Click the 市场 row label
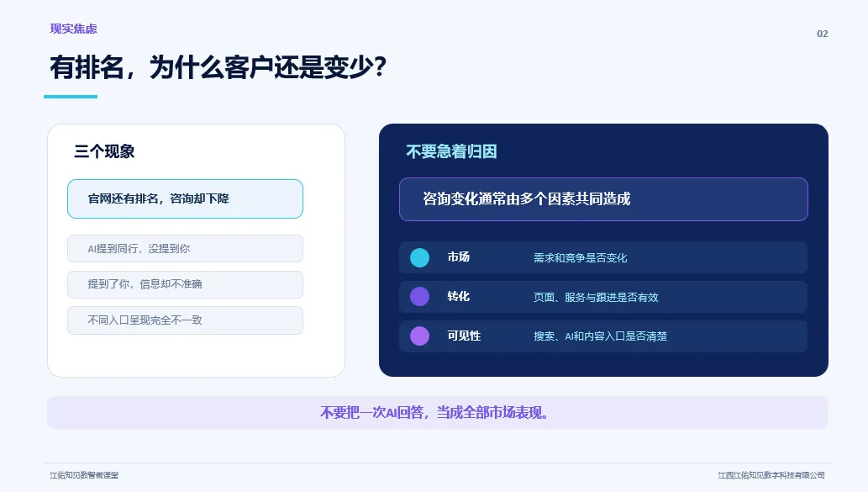This screenshot has height=492, width=868. click(458, 257)
